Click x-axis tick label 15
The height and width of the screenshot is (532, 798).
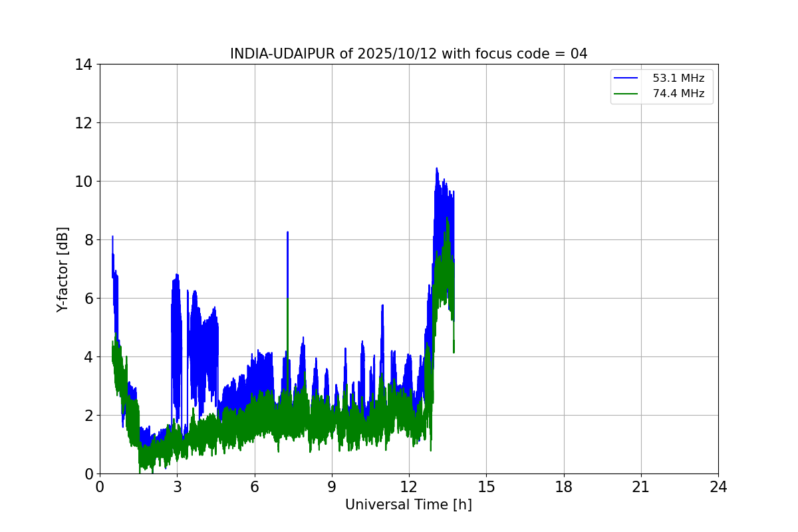(x=486, y=487)
